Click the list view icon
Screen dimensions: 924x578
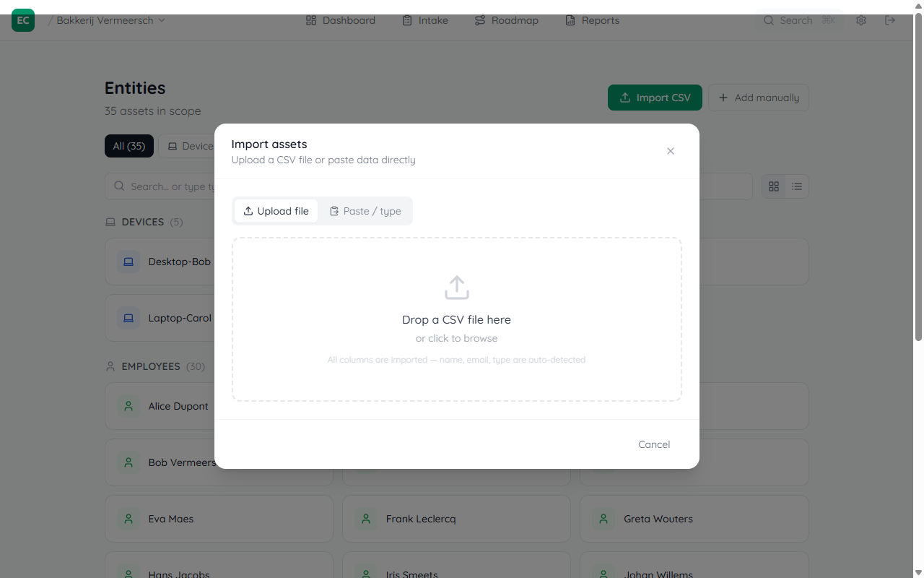pyautogui.click(x=796, y=186)
